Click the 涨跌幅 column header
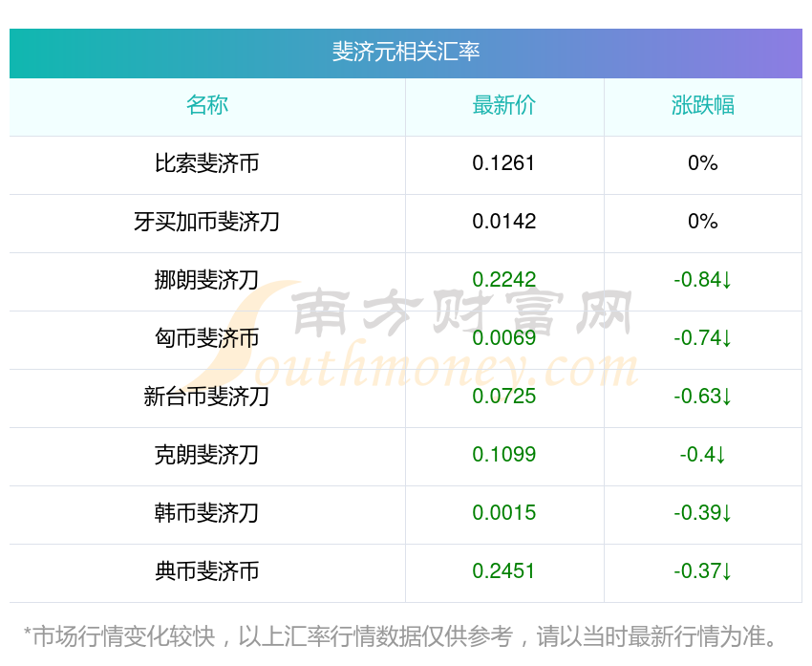Viewport: 812px width, 666px height. point(703,105)
